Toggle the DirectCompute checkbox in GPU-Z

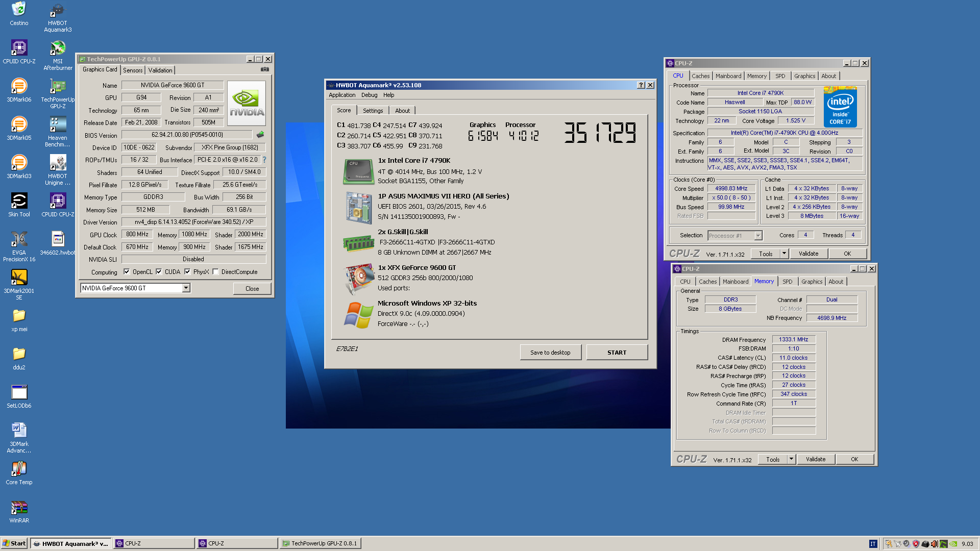click(x=215, y=272)
